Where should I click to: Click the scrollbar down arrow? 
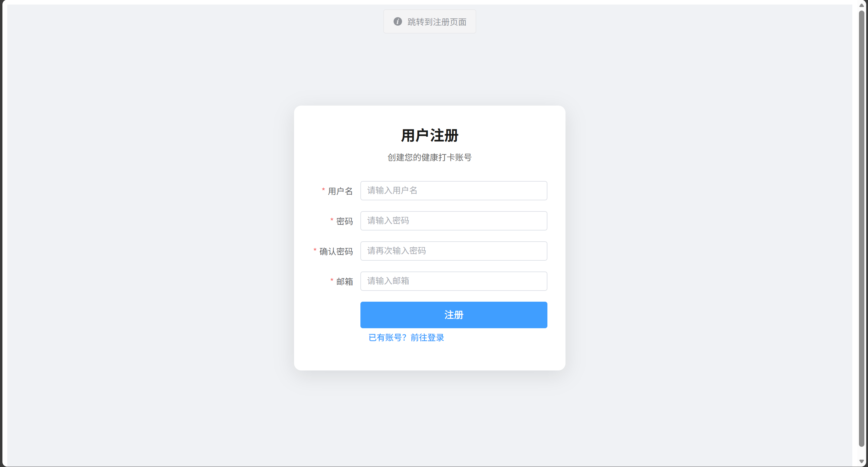pos(861,461)
